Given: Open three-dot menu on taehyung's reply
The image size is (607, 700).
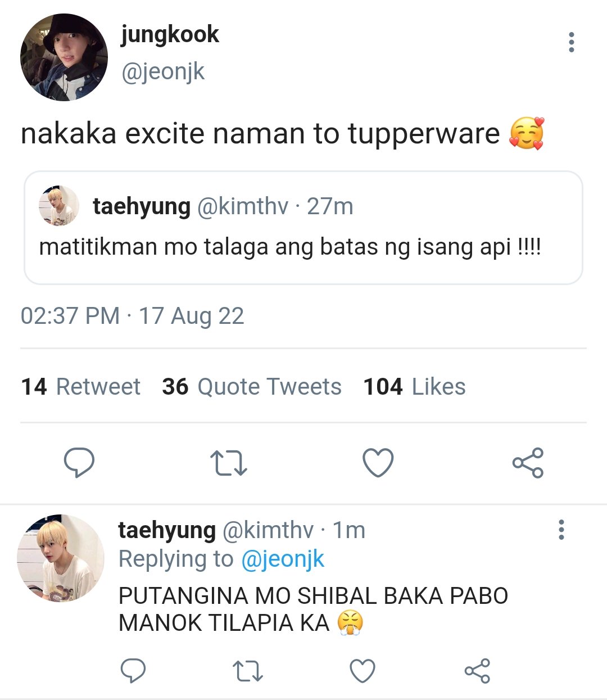Looking at the screenshot, I should point(561,530).
